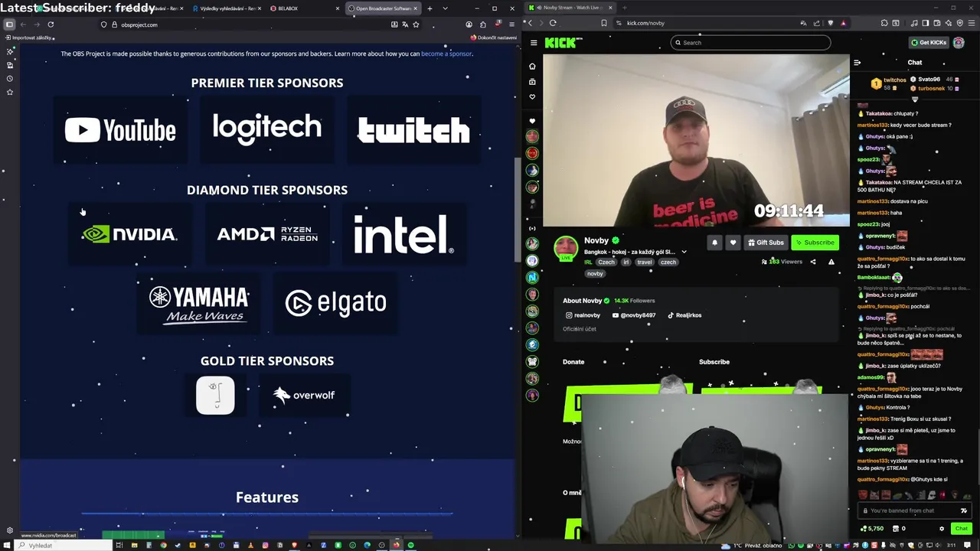The width and height of the screenshot is (980, 551).
Task: Expand the stream title chevron
Action: point(684,252)
